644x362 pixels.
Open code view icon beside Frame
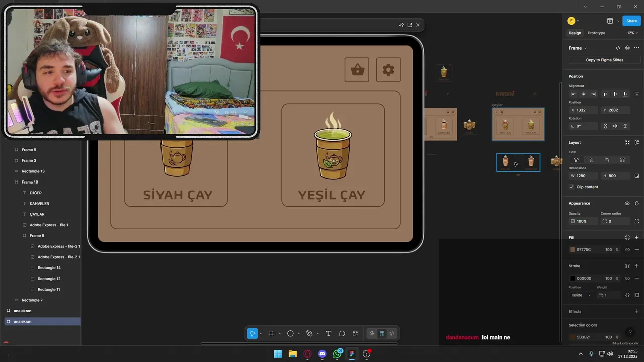click(618, 48)
